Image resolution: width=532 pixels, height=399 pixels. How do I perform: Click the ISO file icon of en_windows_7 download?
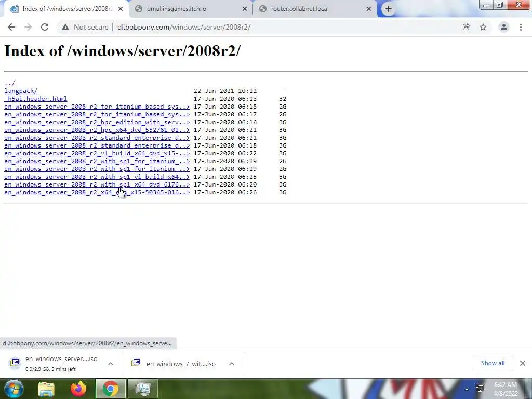pyautogui.click(x=136, y=363)
